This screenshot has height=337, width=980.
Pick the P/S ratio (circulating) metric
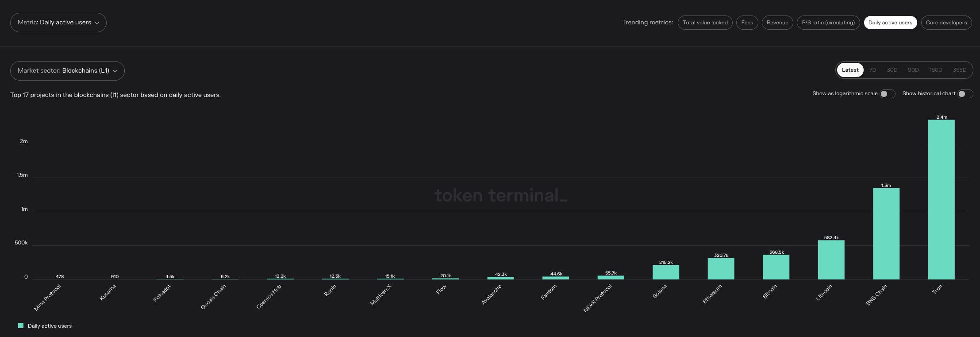pos(828,23)
